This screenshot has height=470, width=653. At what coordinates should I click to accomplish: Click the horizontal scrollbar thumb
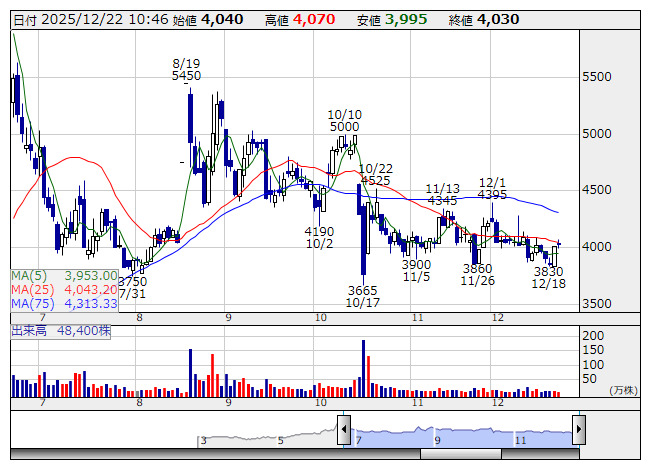click(461, 454)
